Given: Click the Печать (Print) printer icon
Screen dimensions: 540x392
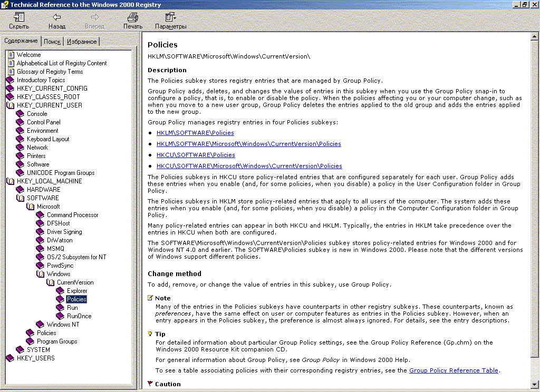Looking at the screenshot, I should pyautogui.click(x=132, y=17).
